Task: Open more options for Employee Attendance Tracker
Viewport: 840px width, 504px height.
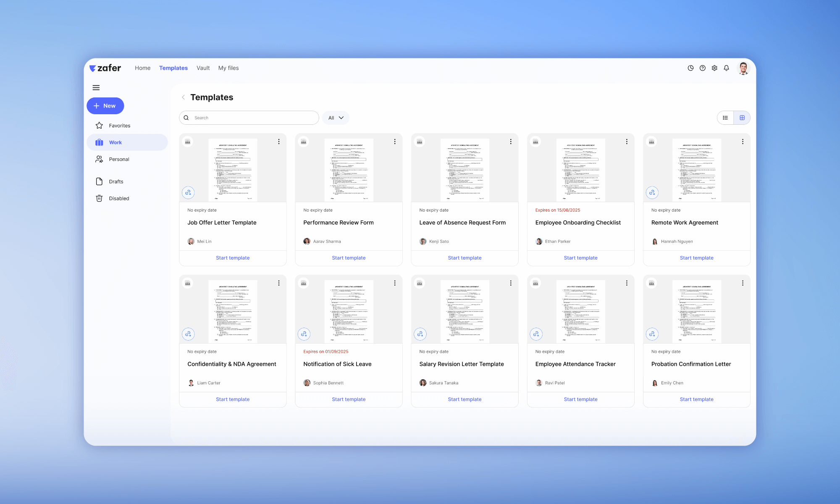Action: pos(627,283)
